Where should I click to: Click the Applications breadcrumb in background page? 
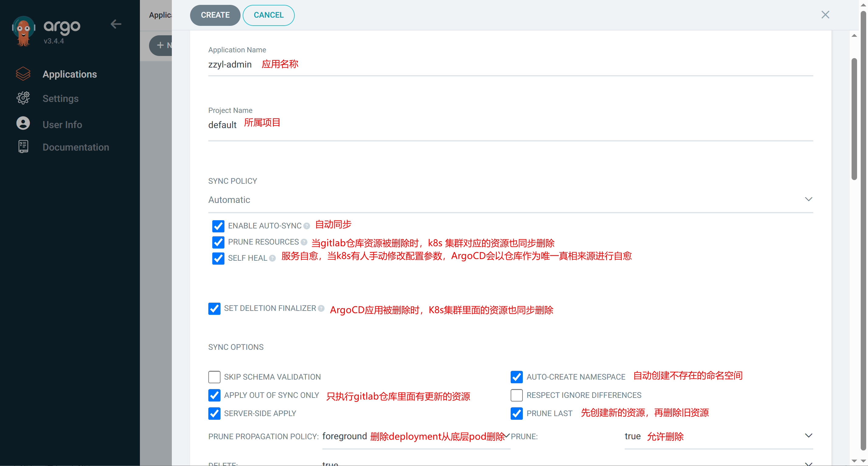click(x=160, y=15)
